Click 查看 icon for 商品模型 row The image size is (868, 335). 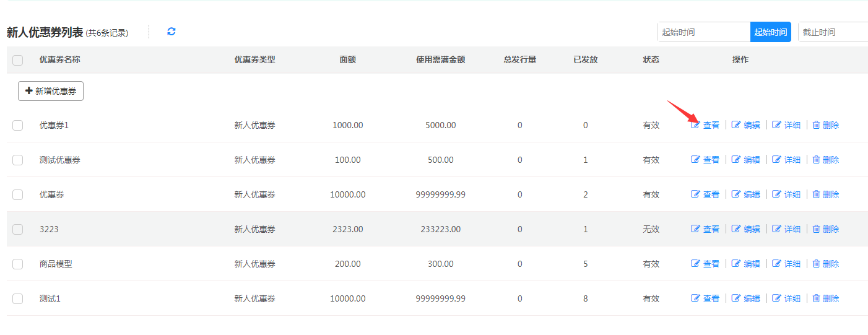[695, 264]
